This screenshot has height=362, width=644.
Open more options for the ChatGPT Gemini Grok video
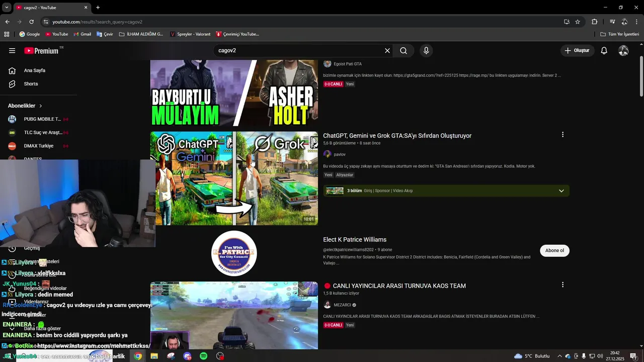coord(562,135)
